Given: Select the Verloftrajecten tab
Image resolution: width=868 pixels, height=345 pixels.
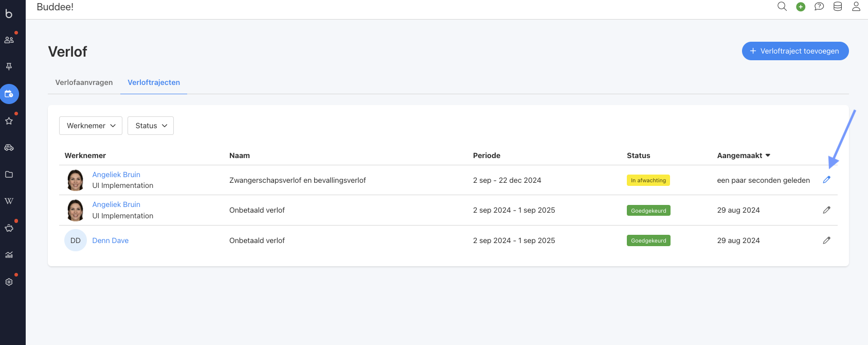Looking at the screenshot, I should click(154, 82).
